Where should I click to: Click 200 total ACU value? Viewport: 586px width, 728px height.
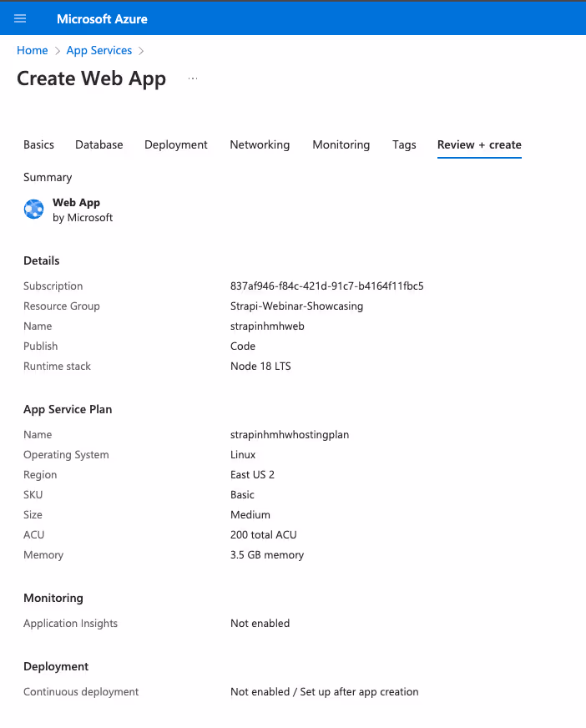(263, 534)
